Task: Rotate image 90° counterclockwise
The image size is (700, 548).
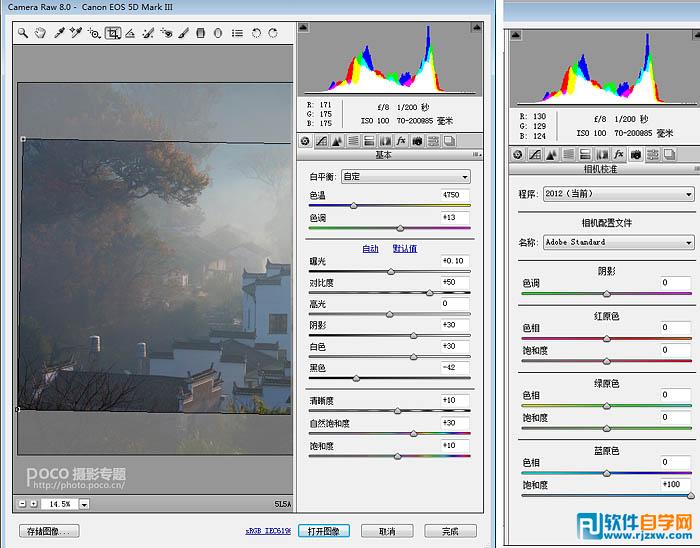Action: tap(256, 33)
